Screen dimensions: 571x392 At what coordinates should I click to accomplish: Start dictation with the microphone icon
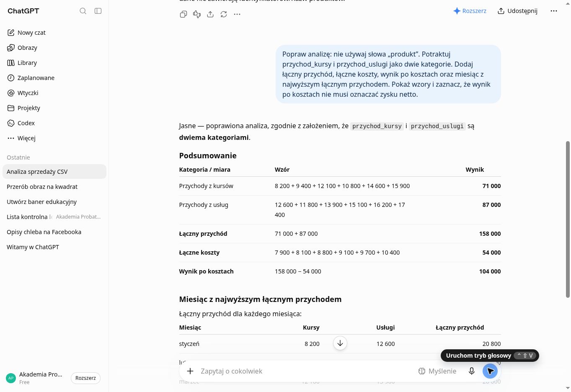coord(472,371)
